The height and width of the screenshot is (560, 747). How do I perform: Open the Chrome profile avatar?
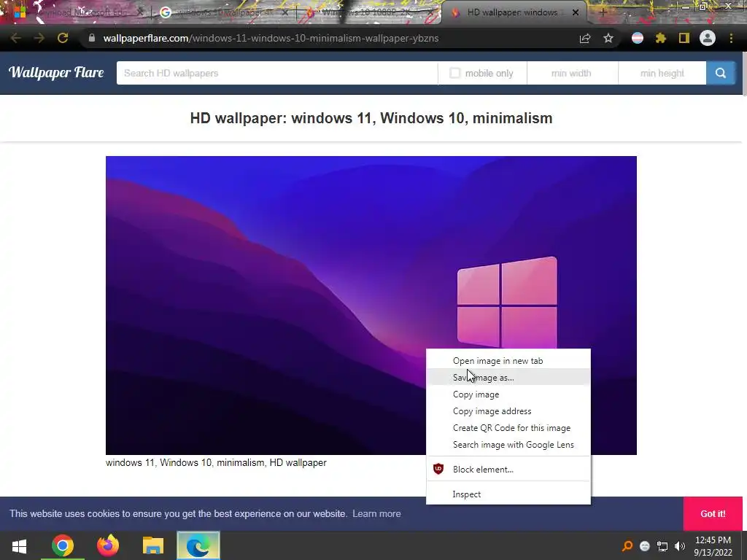click(708, 38)
